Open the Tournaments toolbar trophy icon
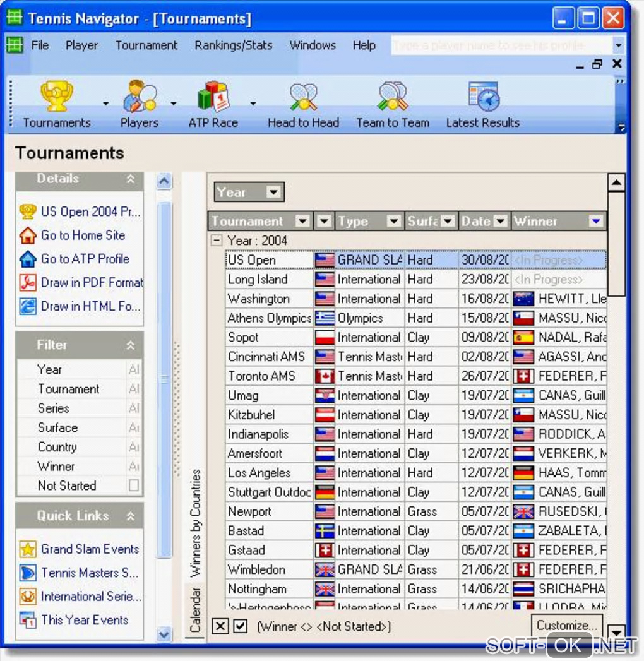 point(56,96)
